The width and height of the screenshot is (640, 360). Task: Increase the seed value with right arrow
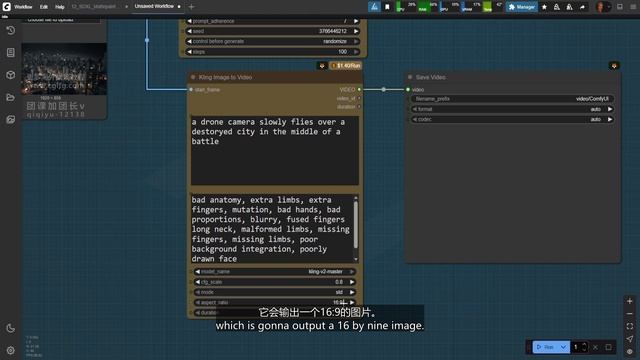[356, 31]
